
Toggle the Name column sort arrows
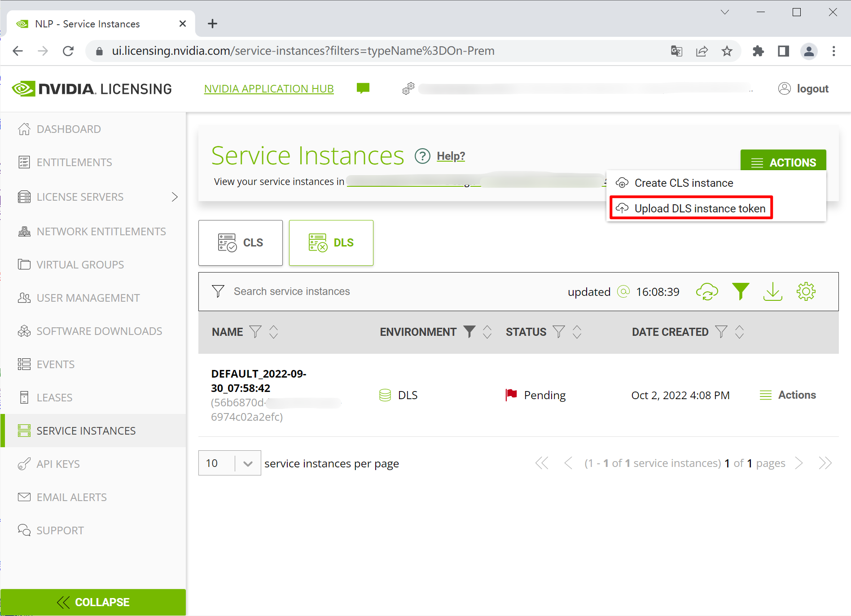pyautogui.click(x=273, y=332)
